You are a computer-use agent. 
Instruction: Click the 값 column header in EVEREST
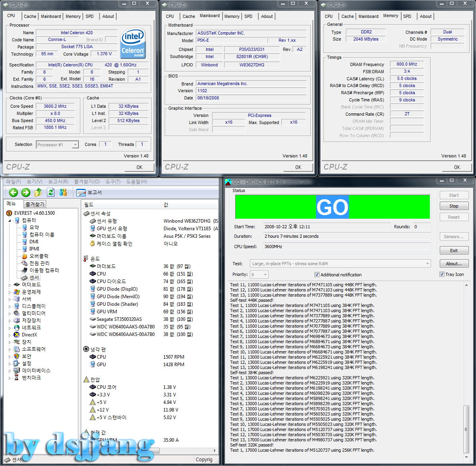(x=189, y=205)
